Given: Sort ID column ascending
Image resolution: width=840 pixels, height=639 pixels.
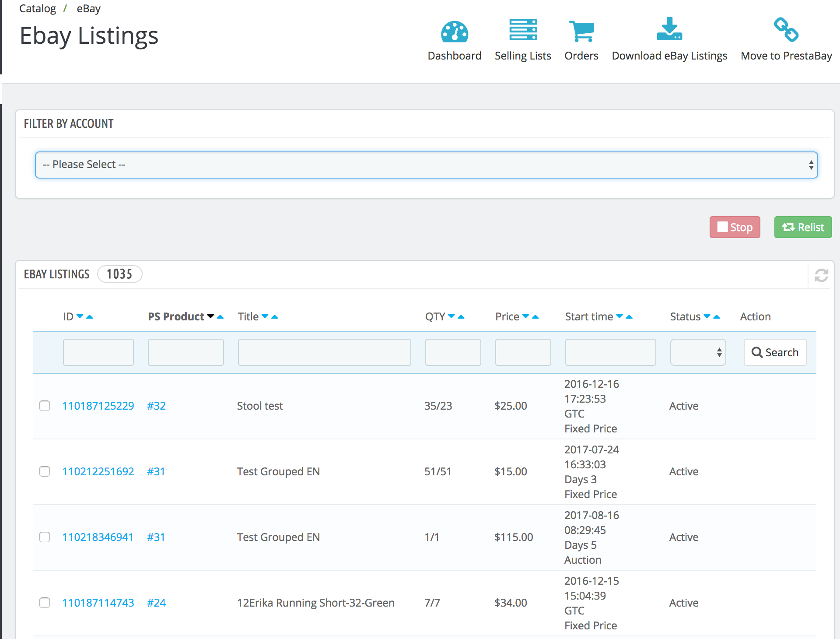Looking at the screenshot, I should point(90,316).
